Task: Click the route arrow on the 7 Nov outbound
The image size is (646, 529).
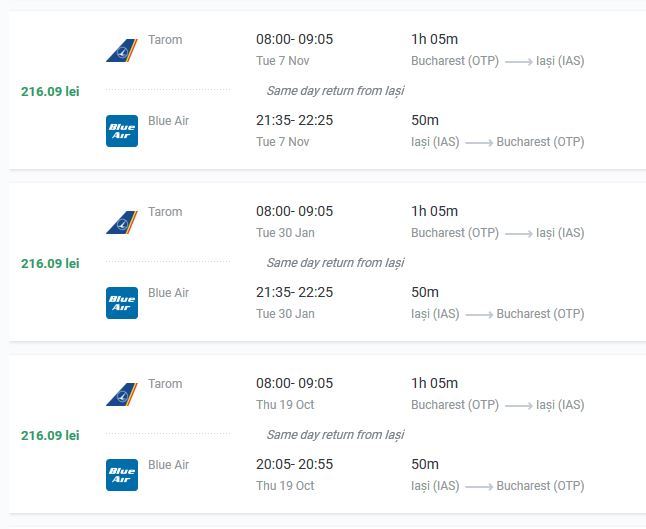Action: [x=519, y=62]
